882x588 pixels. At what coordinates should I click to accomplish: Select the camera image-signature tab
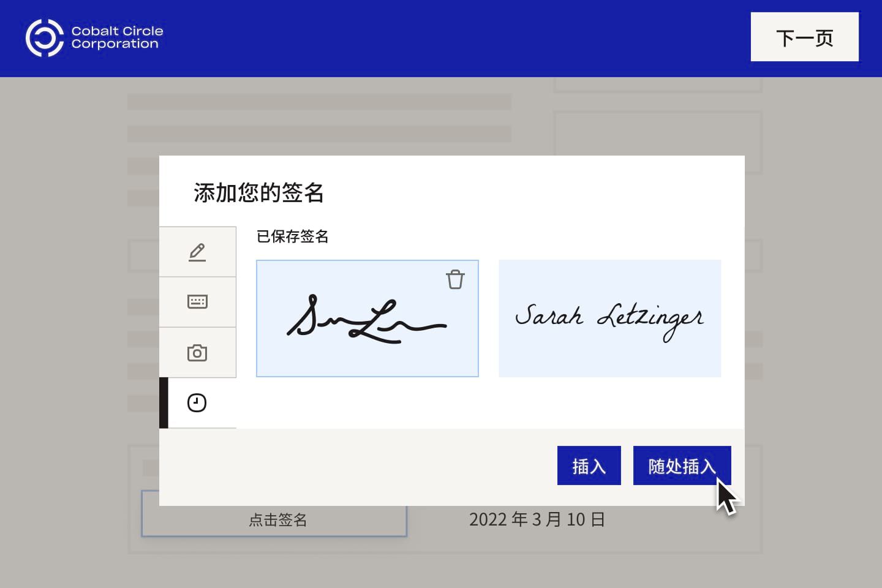[x=197, y=353]
